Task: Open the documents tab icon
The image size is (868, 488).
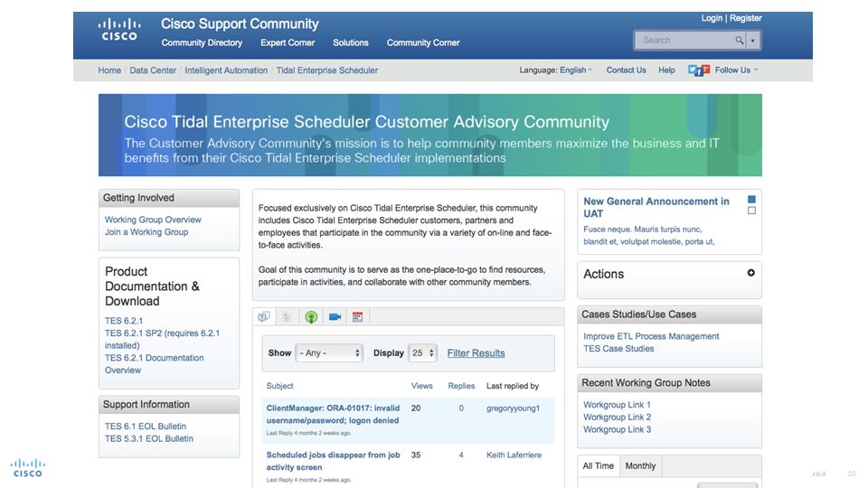Action: pyautogui.click(x=287, y=317)
